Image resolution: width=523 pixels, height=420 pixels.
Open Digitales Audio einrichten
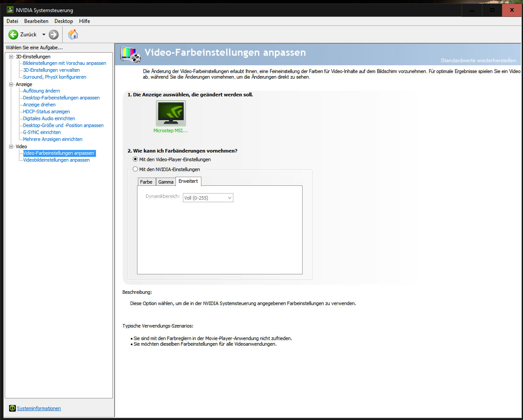click(49, 118)
